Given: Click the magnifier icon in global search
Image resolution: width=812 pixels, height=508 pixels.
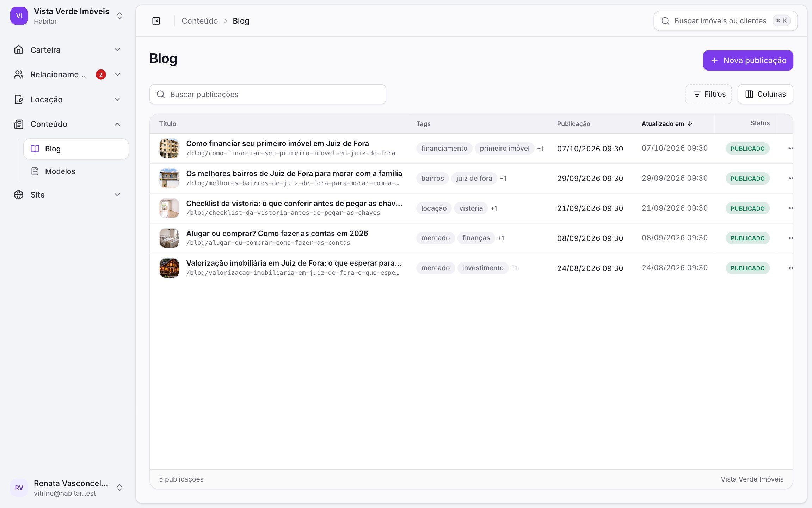Looking at the screenshot, I should [x=665, y=21].
